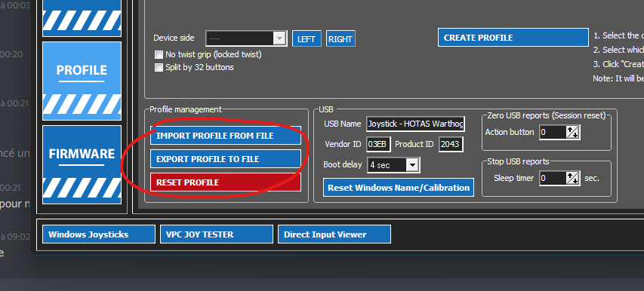
Task: Click the RIGHT device side button
Action: click(340, 39)
